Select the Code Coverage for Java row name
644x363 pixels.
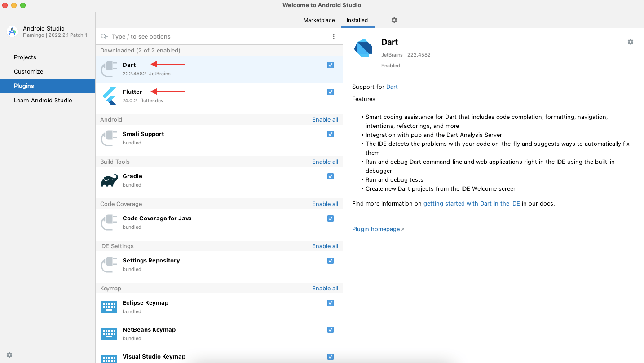coord(157,218)
